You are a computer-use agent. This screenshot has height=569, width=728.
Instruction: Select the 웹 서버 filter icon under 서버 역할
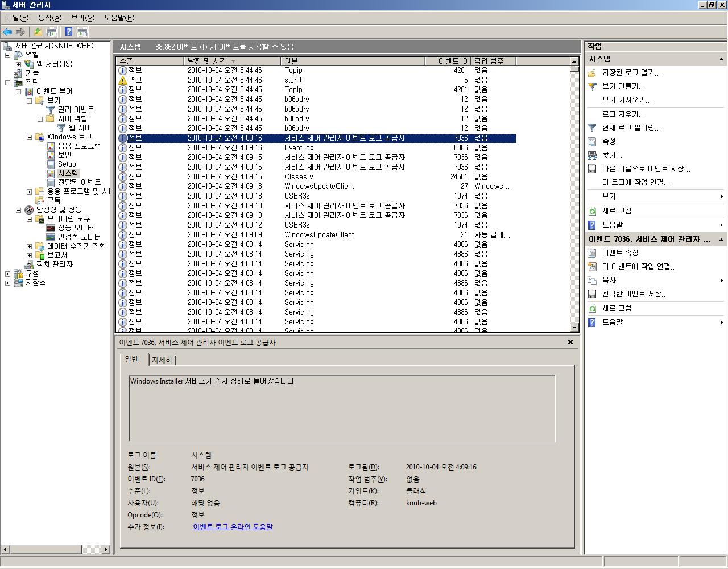62,127
